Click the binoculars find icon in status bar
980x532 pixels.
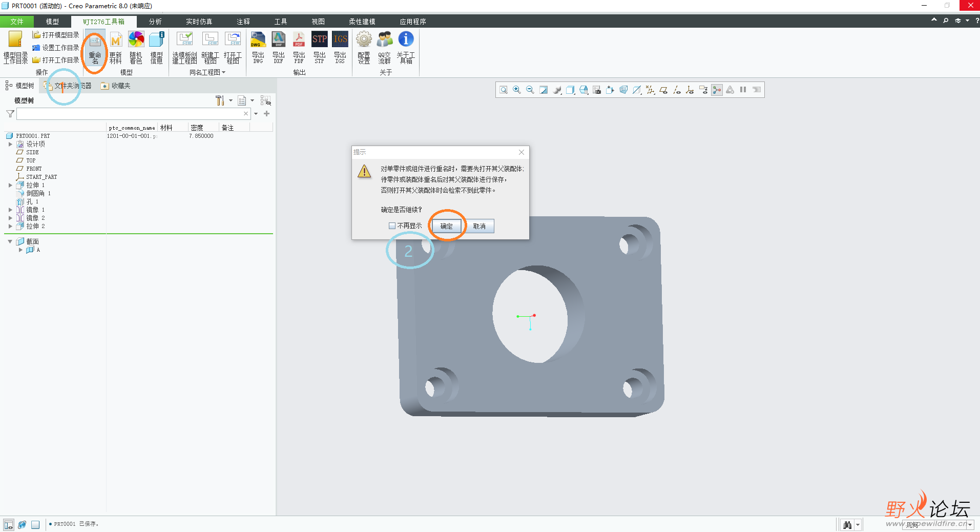(x=847, y=525)
